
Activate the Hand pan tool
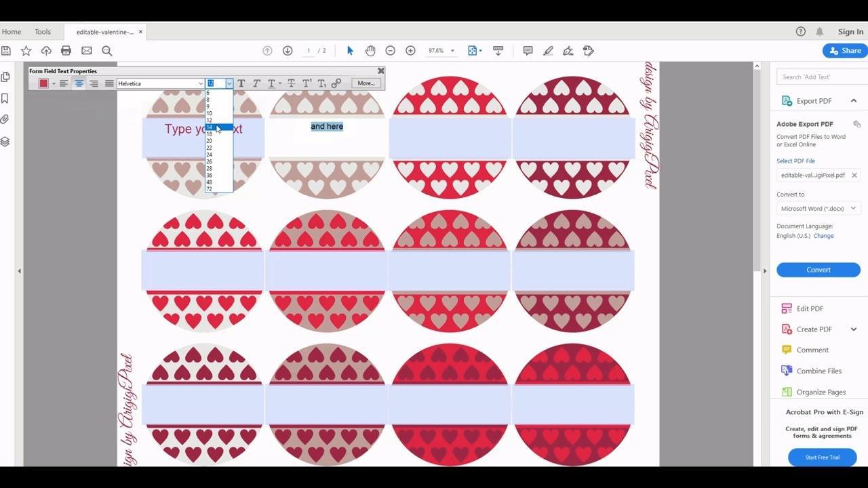click(370, 51)
